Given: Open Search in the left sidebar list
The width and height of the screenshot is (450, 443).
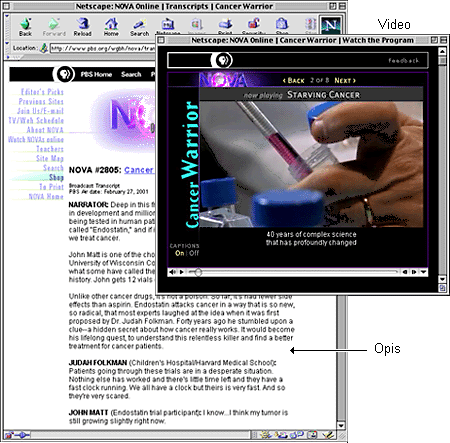Looking at the screenshot, I should 53,168.
